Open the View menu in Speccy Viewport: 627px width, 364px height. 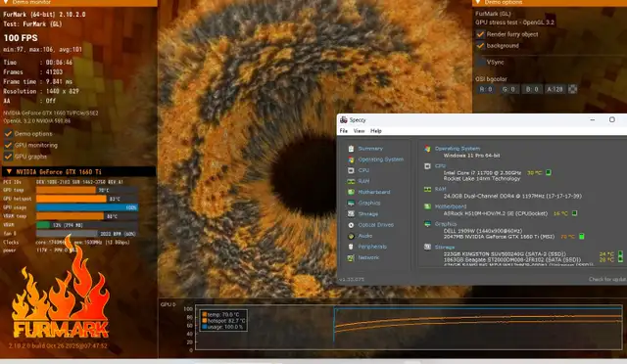click(359, 131)
